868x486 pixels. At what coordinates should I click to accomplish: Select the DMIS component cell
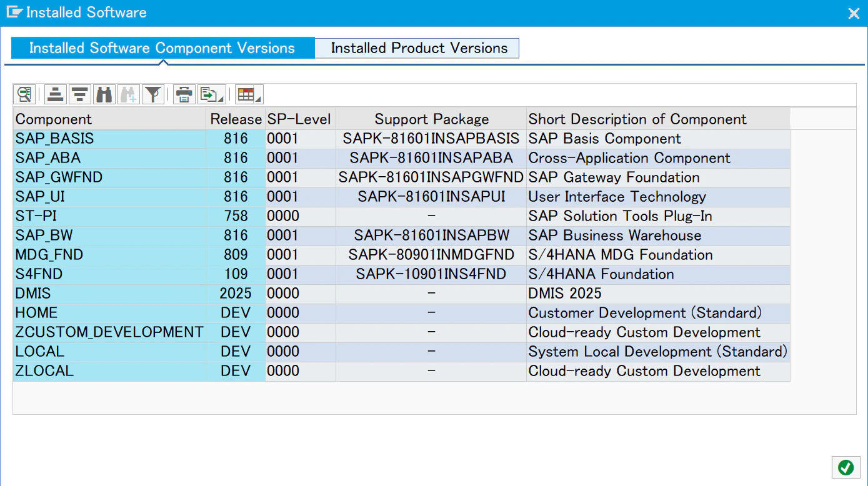point(110,294)
